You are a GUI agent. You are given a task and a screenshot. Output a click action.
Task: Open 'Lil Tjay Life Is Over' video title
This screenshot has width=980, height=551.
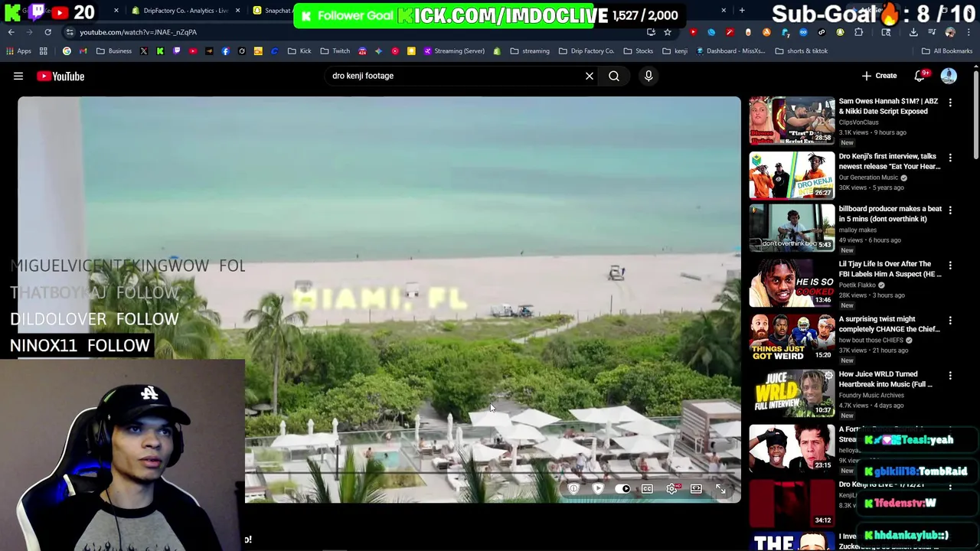point(890,269)
